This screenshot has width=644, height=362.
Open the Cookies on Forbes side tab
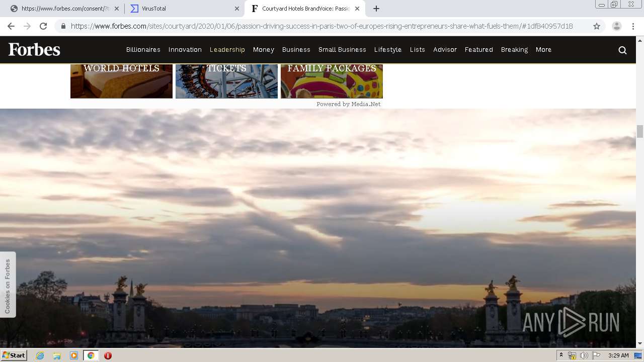pos(8,285)
